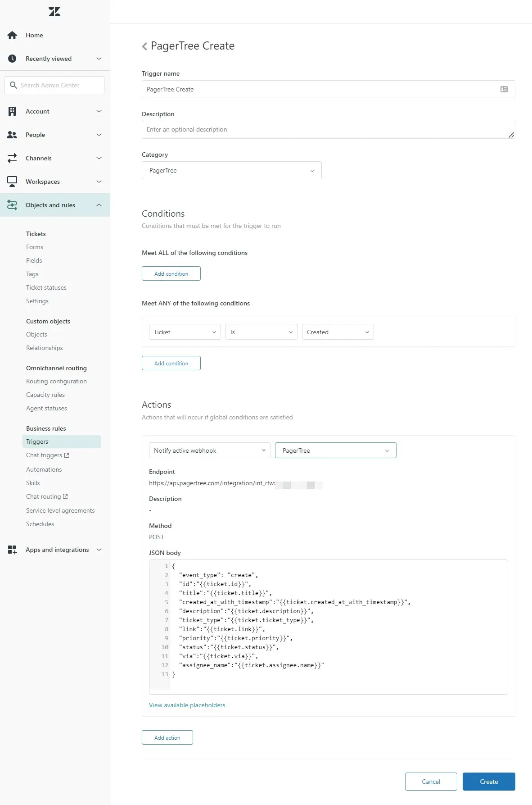Click the Channels arrows icon
The width and height of the screenshot is (532, 805).
click(x=12, y=158)
